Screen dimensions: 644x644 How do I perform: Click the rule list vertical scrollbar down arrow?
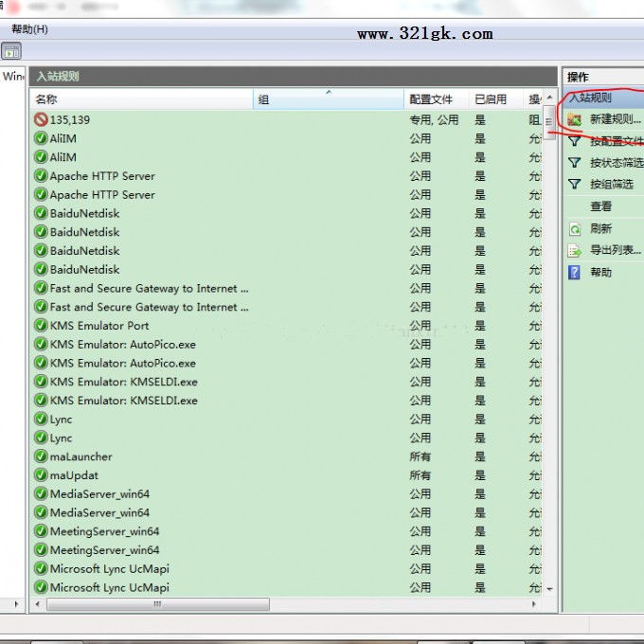(549, 589)
